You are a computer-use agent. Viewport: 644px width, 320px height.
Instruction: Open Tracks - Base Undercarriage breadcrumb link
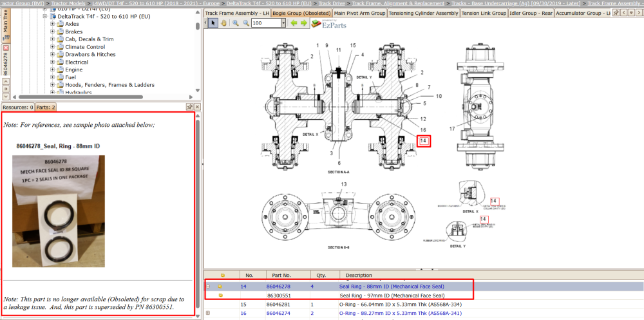pyautogui.click(x=516, y=3)
